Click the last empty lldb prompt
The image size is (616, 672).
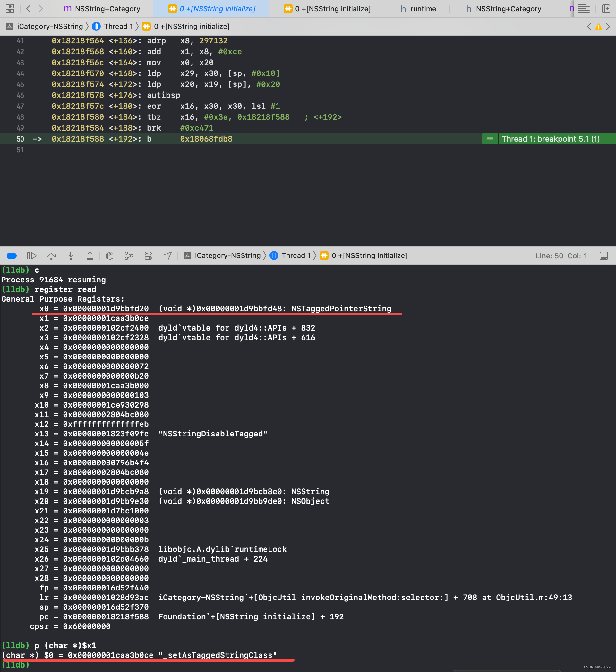pyautogui.click(x=15, y=665)
